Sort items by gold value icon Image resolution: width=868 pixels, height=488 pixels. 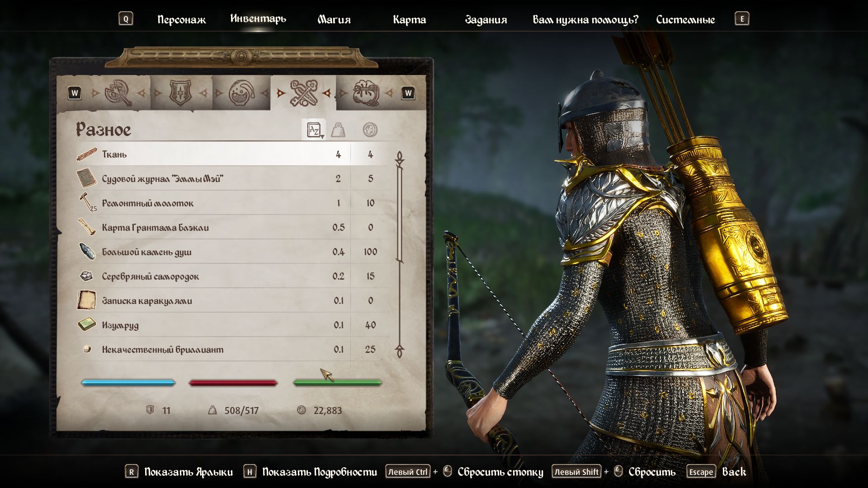tap(370, 130)
